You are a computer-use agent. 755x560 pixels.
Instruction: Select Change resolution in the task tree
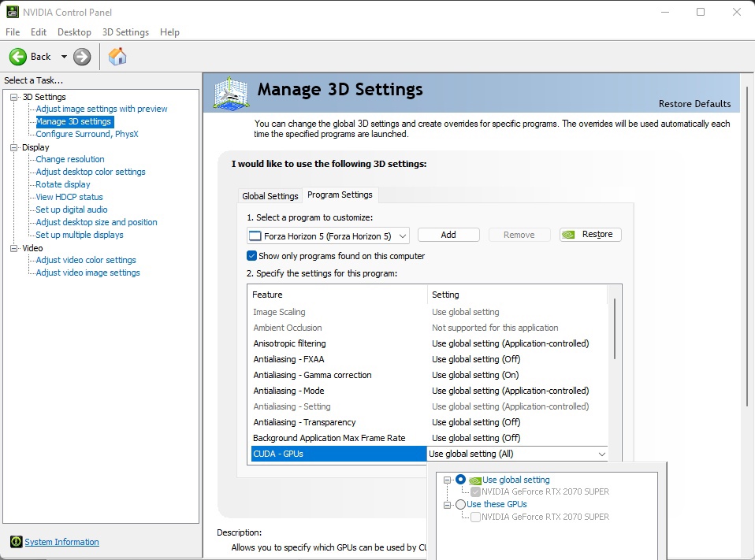tap(70, 159)
